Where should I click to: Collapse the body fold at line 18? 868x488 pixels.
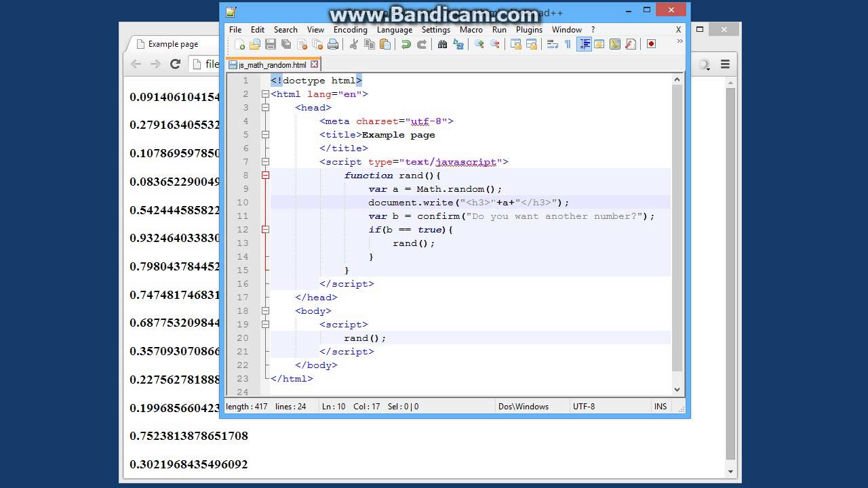click(x=265, y=311)
